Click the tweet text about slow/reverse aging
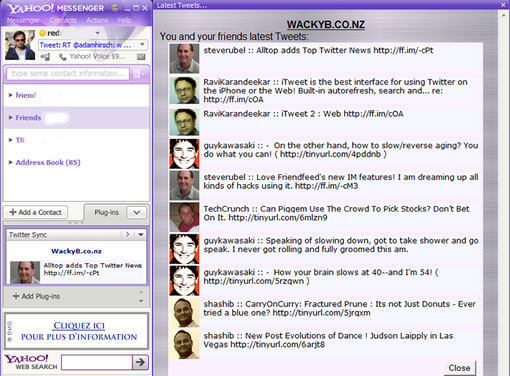Image resolution: width=510 pixels, height=376 pixels. tap(341, 150)
